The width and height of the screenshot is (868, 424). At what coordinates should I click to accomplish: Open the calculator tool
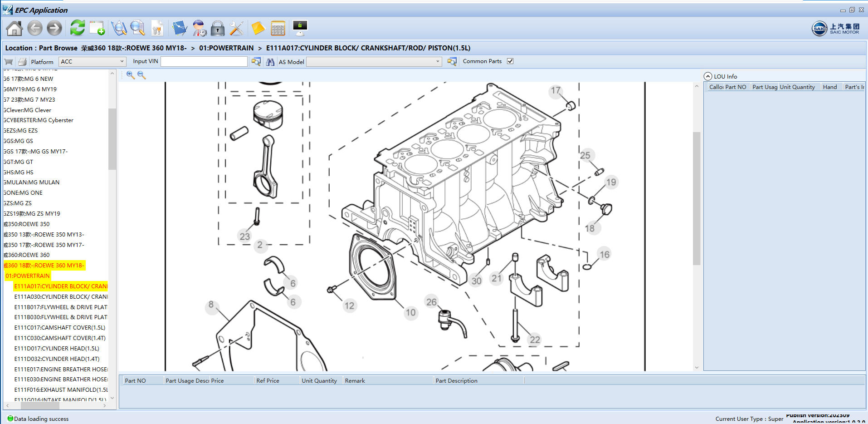click(278, 28)
